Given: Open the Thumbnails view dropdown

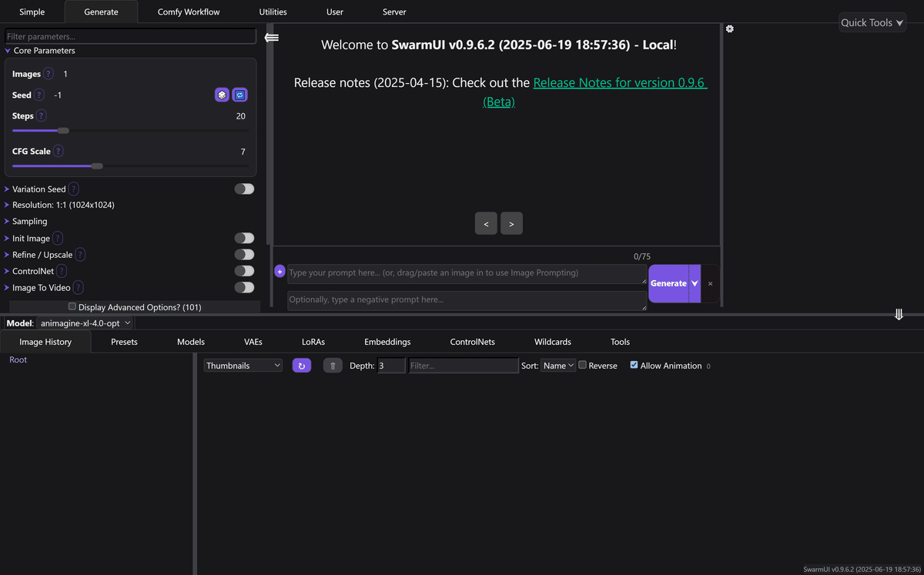Looking at the screenshot, I should point(243,365).
